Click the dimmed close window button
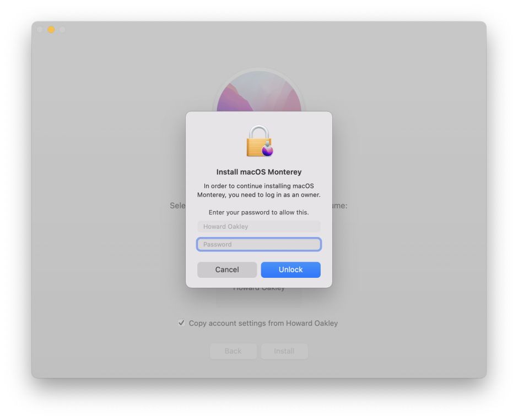This screenshot has width=518, height=420. click(x=40, y=30)
